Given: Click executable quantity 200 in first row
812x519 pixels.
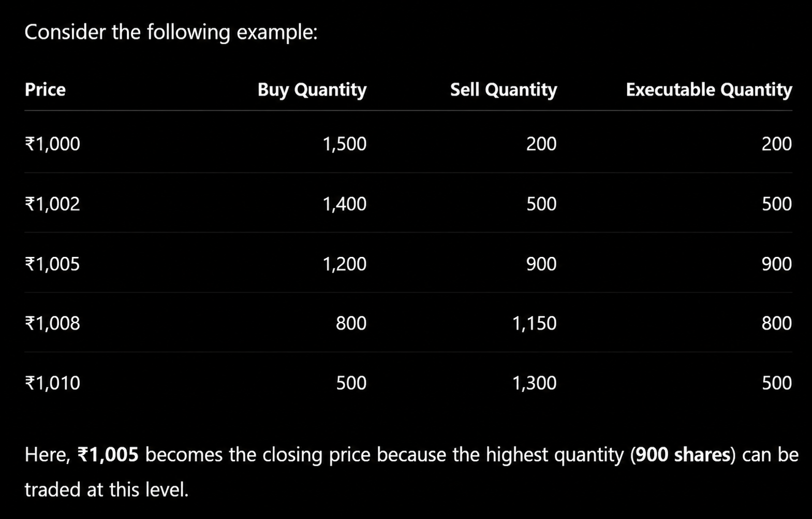Looking at the screenshot, I should coord(776,143).
